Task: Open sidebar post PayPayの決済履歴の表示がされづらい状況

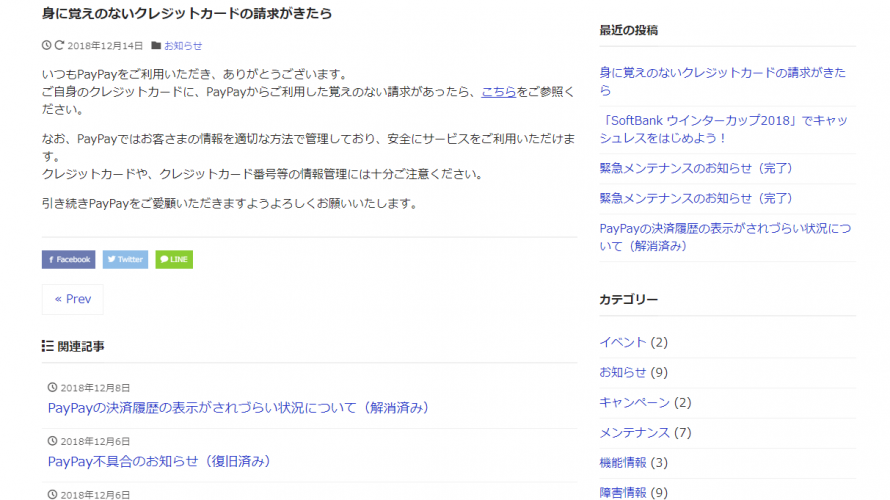Action: 725,237
